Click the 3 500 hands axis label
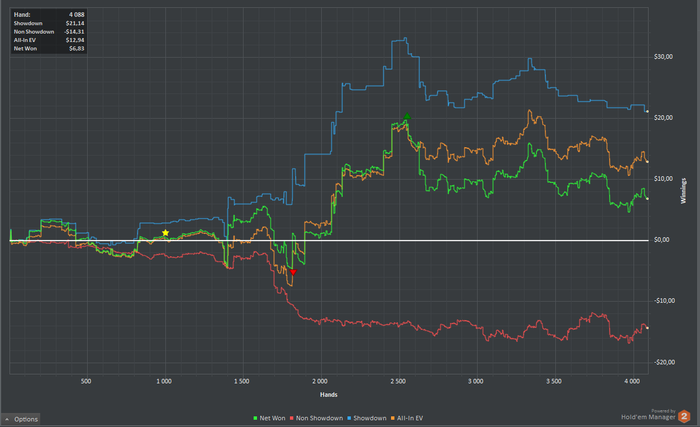 pyautogui.click(x=554, y=381)
